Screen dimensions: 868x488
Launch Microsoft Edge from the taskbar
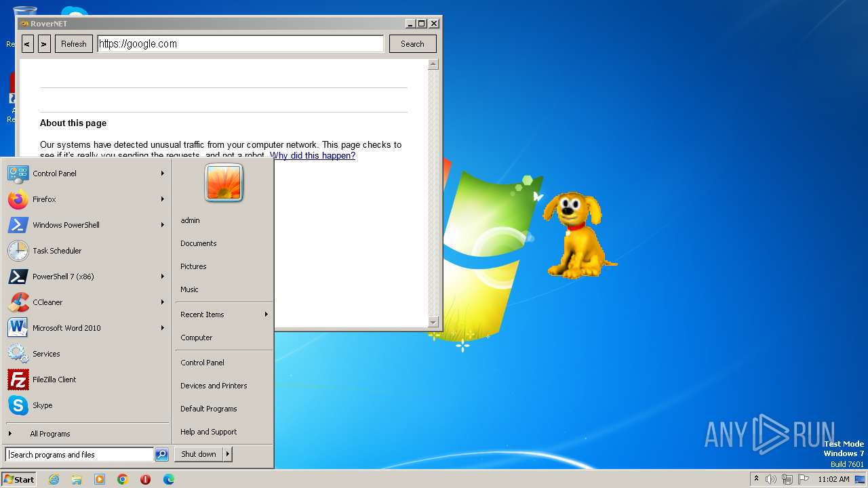169,479
